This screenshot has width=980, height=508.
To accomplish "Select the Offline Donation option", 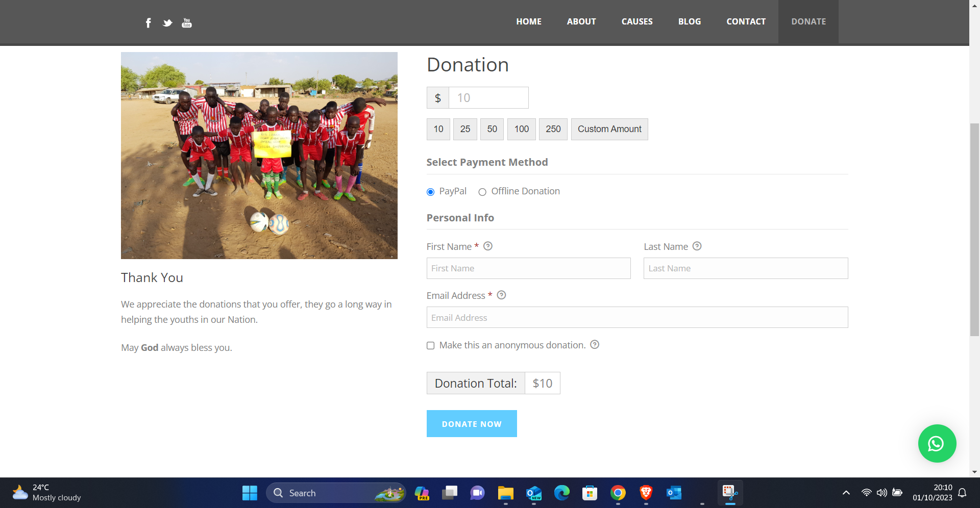I will pyautogui.click(x=482, y=192).
